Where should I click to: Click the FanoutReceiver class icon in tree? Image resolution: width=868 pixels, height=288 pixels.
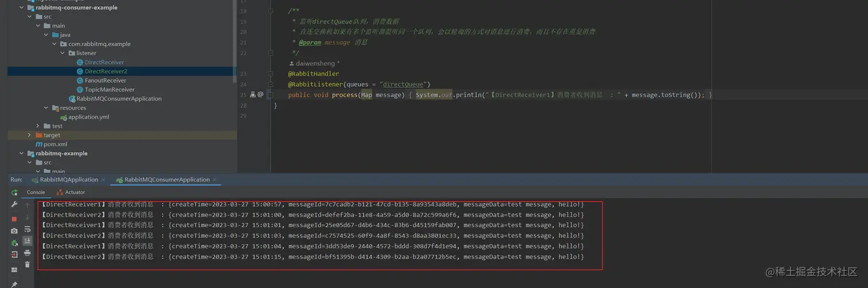[x=80, y=80]
